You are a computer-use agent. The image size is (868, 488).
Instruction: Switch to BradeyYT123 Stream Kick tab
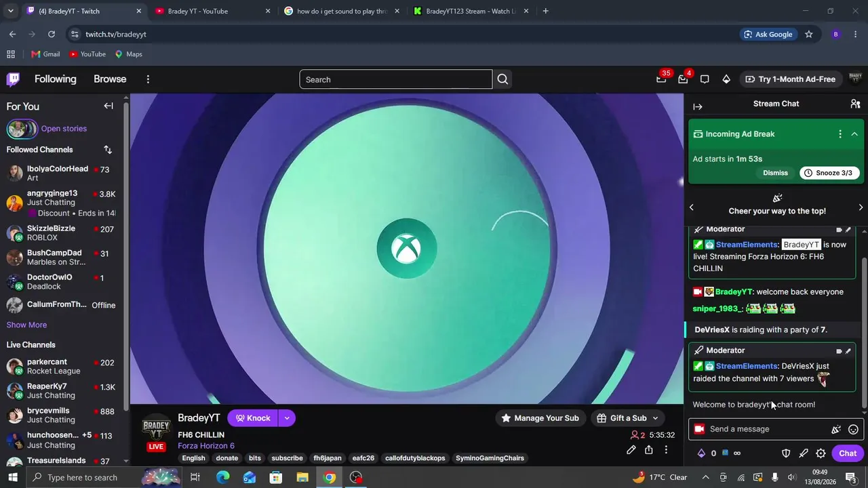click(x=471, y=11)
